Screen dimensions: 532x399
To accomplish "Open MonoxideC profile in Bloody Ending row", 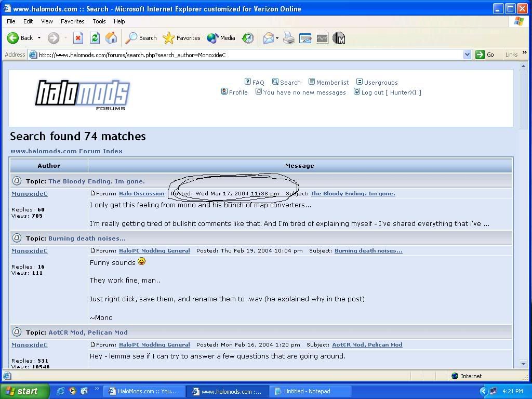I will (x=30, y=194).
